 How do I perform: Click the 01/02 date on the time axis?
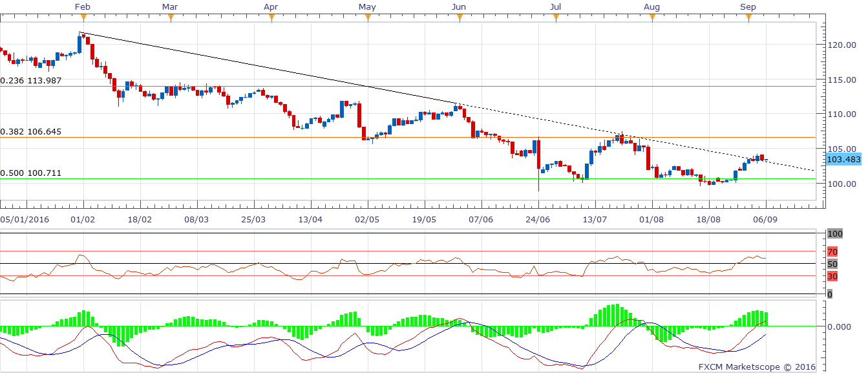pyautogui.click(x=83, y=220)
